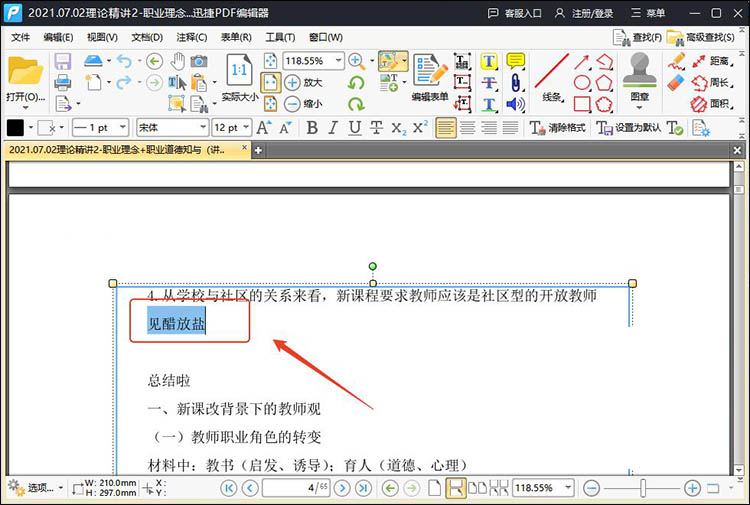Open the 注释(C) menu
This screenshot has height=505, width=750.
click(192, 37)
